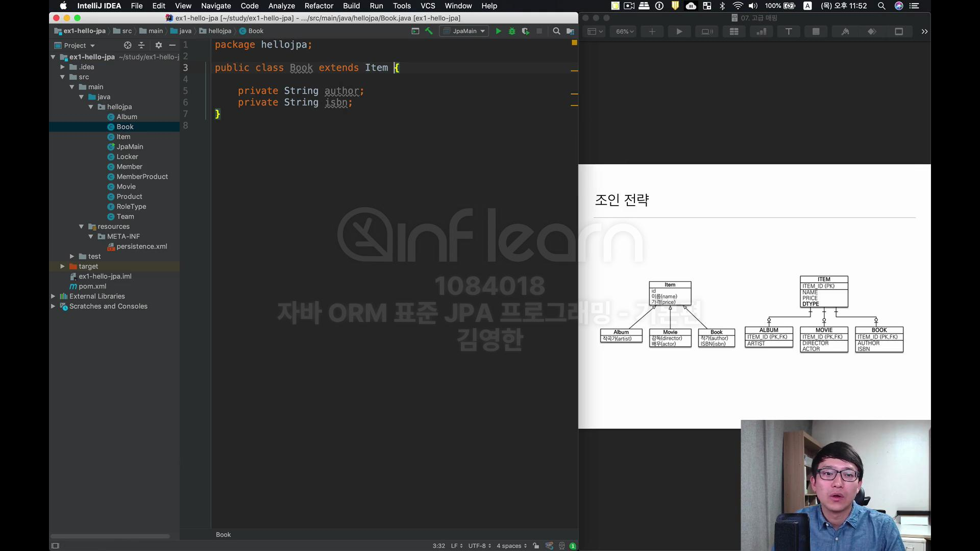Click the 4 spaces indent setting
The image size is (980, 551).
(x=511, y=546)
